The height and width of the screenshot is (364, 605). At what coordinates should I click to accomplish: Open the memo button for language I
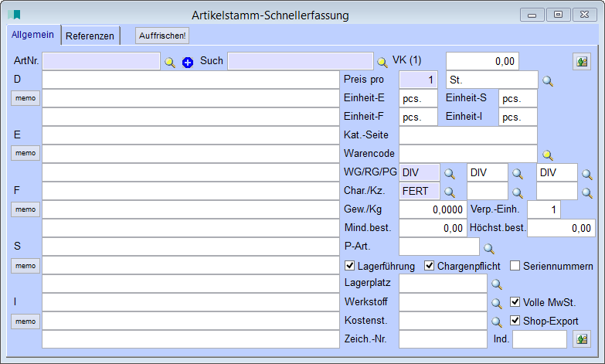pos(25,321)
